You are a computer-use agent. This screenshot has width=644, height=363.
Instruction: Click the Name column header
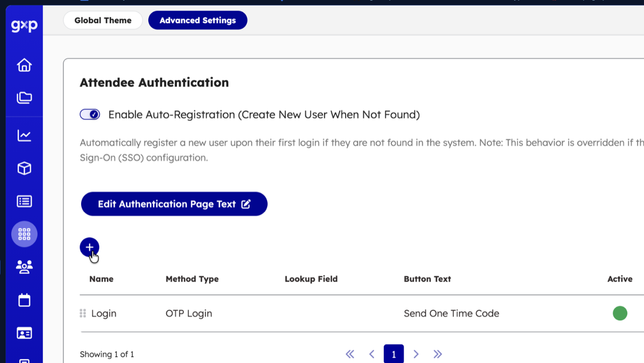point(101,279)
